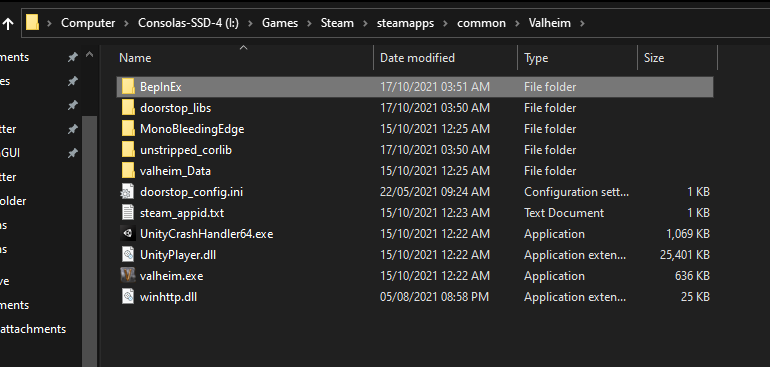Select the doorstop_config.ini file name

[x=192, y=192]
